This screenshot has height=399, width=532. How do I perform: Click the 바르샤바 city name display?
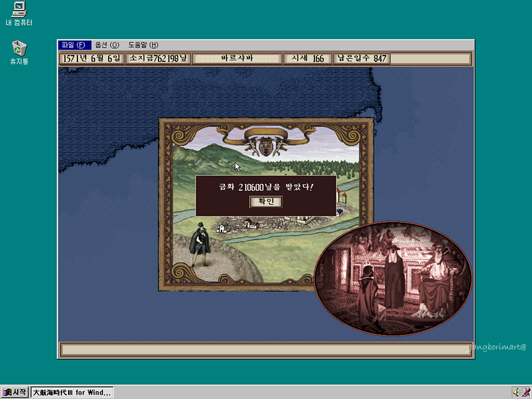[x=237, y=59]
